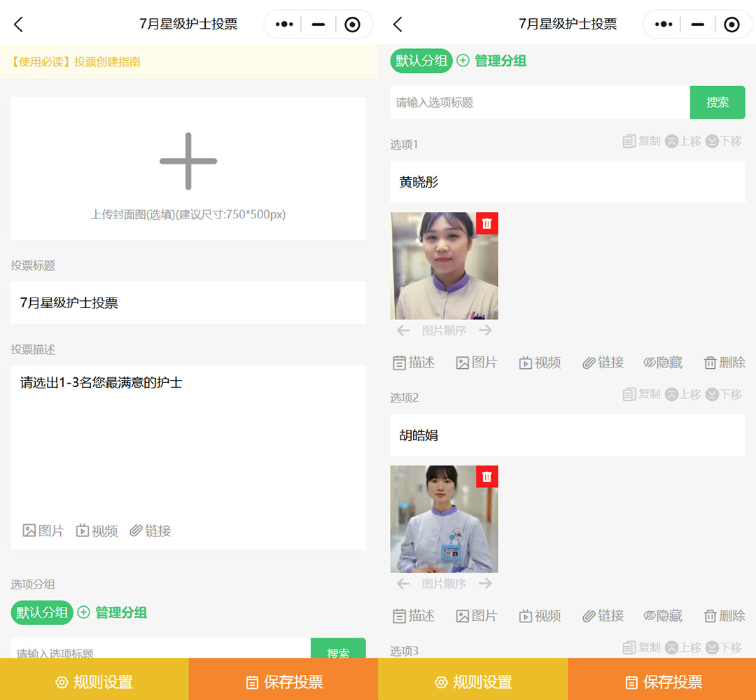Copy 选项1 with its 复制 button
Image resolution: width=756 pixels, height=700 pixels.
coord(641,141)
